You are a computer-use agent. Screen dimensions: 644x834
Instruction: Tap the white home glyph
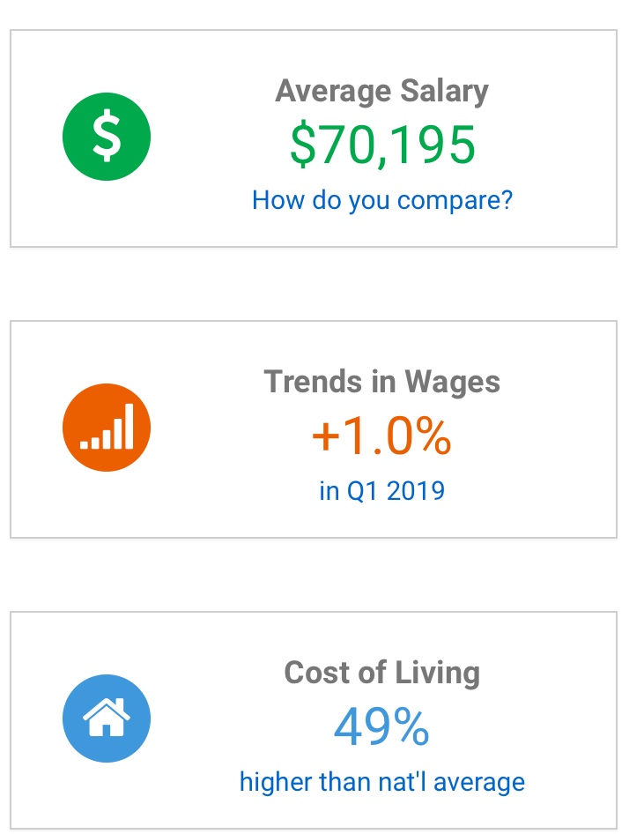point(107,718)
